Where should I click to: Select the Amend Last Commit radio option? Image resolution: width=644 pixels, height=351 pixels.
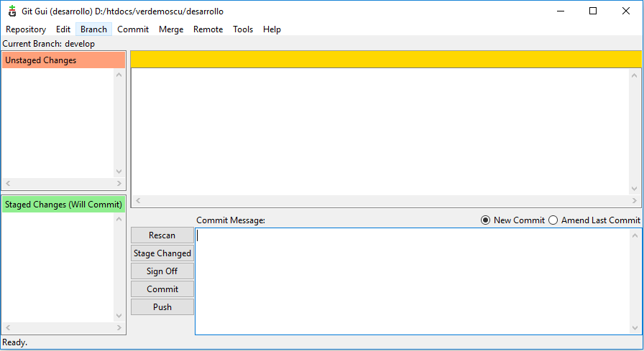pos(594,220)
